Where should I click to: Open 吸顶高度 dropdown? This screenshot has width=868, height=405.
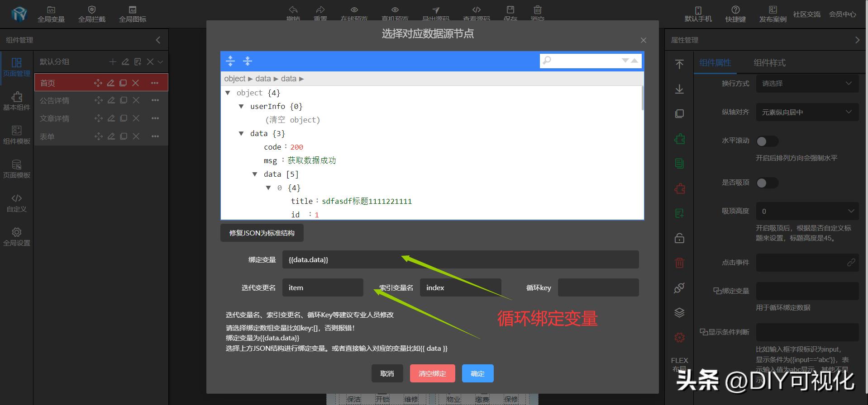[x=807, y=211]
